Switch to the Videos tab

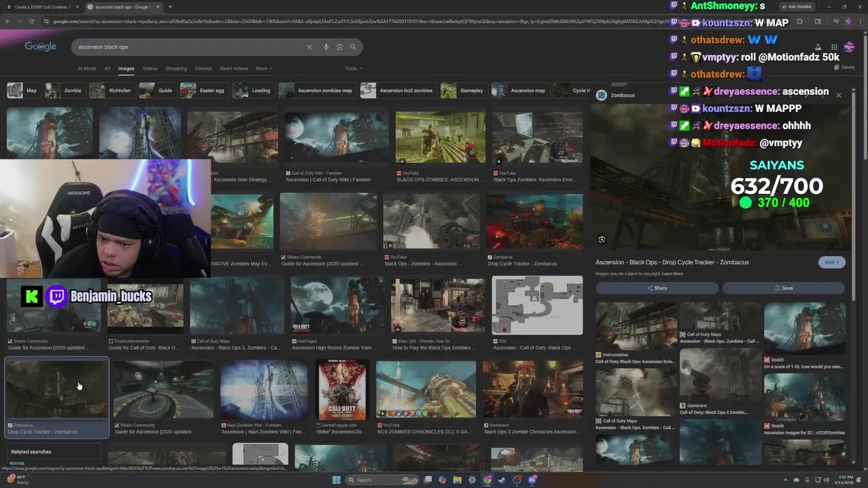150,68
